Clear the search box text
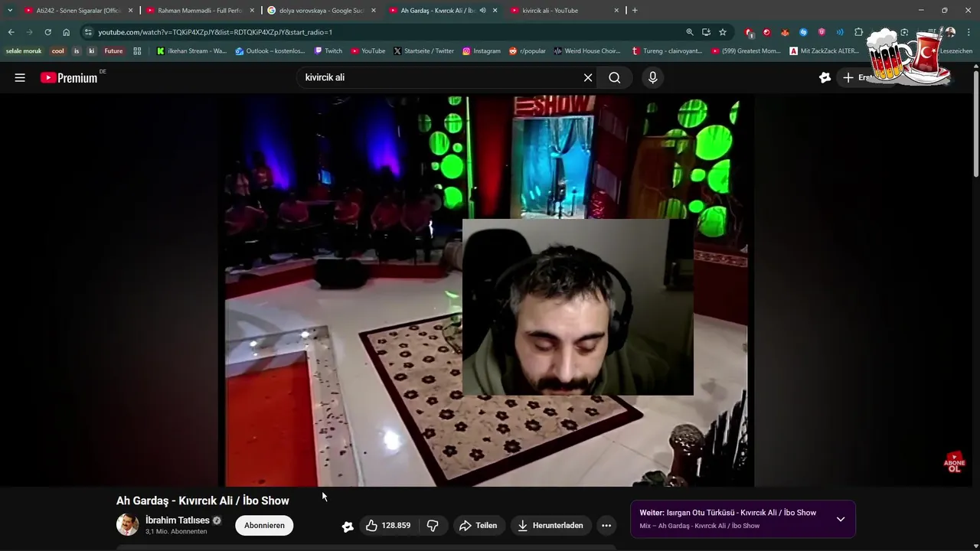Viewport: 980px width, 551px height. [x=588, y=77]
